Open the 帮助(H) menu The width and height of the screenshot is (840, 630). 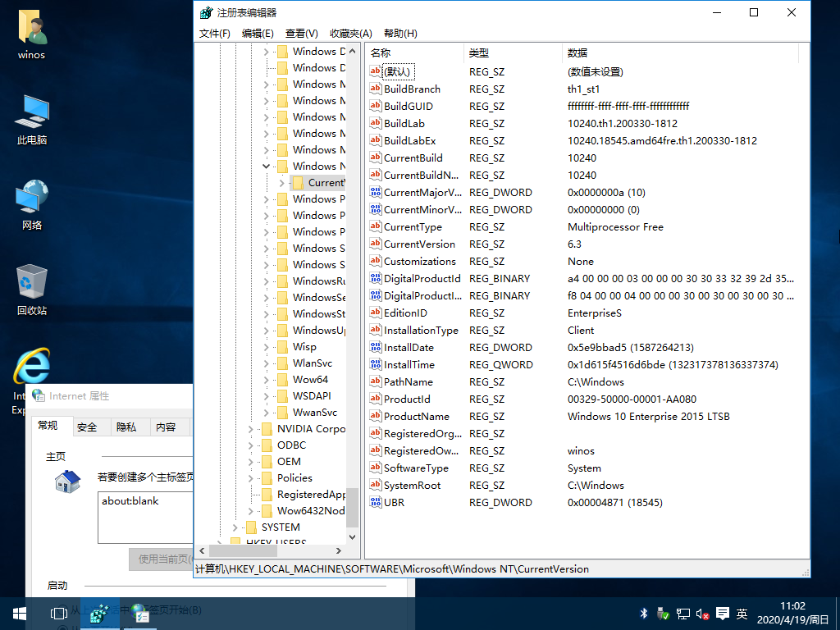400,33
